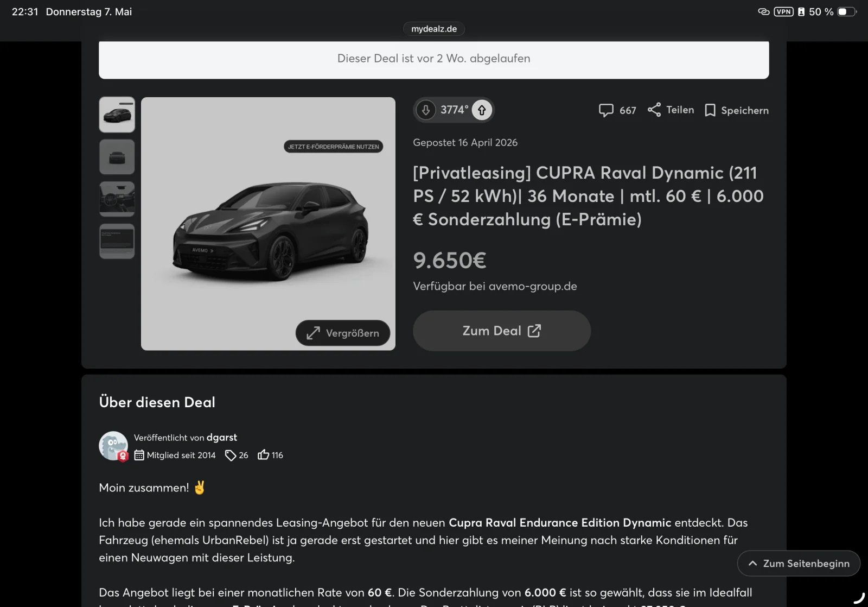Click the Zum Deal button
This screenshot has width=868, height=607.
coord(502,331)
